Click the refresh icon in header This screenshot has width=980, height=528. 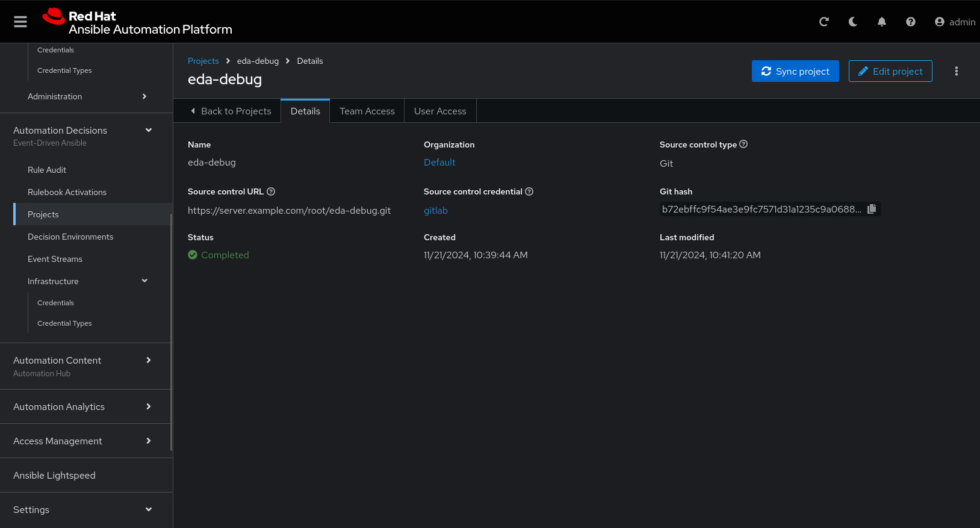(824, 22)
